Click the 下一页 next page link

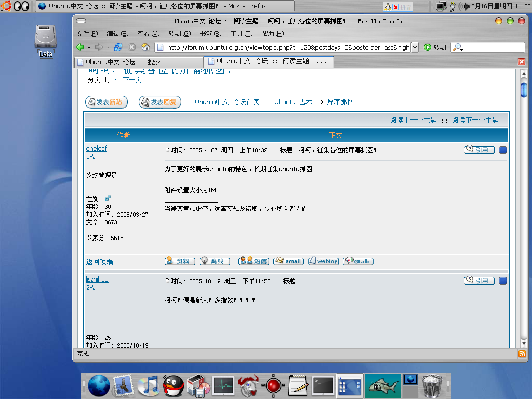tap(132, 80)
